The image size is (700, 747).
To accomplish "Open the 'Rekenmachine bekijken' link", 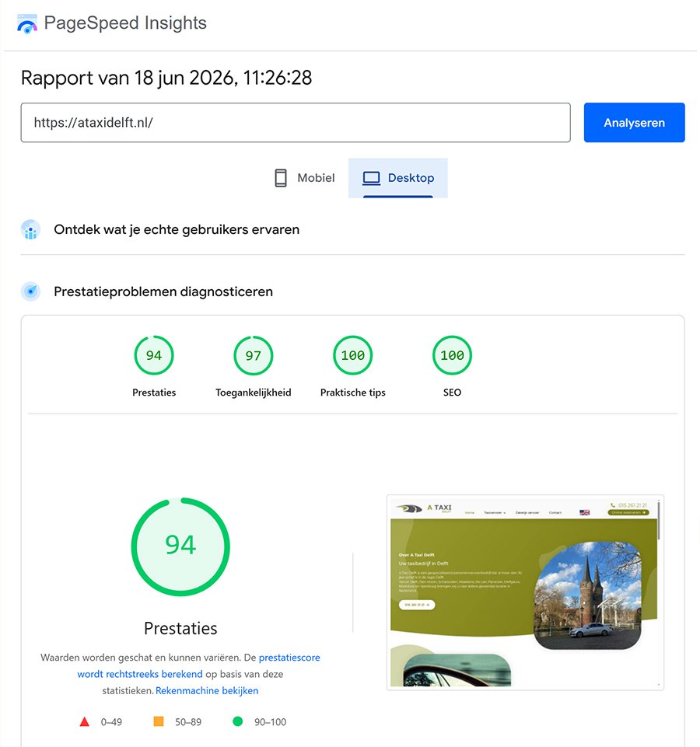I will pyautogui.click(x=207, y=691).
